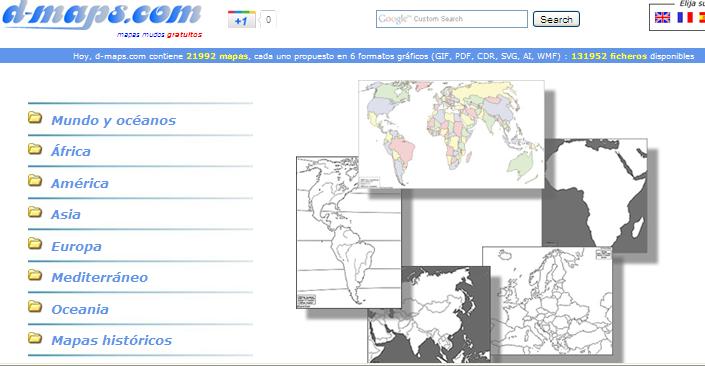
Task: Click the folder icon beside Europa
Action: point(35,244)
